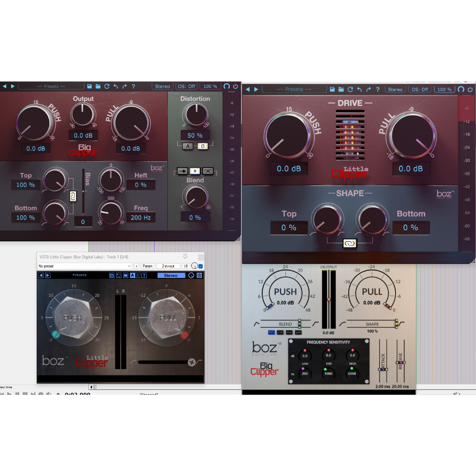
Task: Click the save preset icon in Big Clipper
Action: [89, 86]
